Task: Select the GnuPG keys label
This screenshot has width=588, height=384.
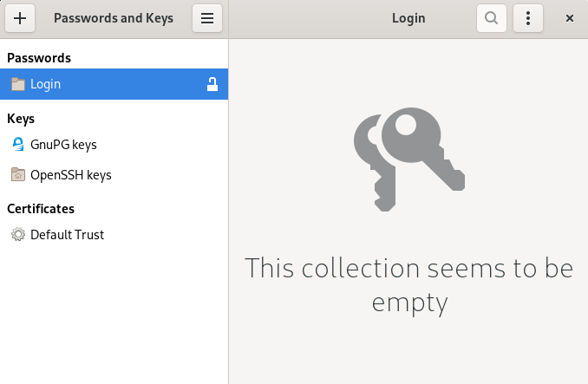Action: pyautogui.click(x=63, y=145)
